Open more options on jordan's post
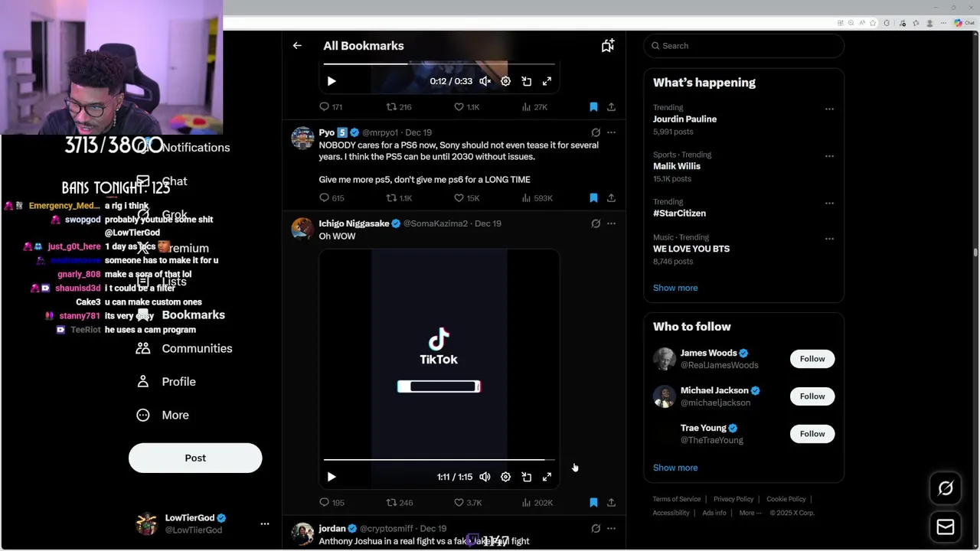The width and height of the screenshot is (980, 551). pos(611,529)
